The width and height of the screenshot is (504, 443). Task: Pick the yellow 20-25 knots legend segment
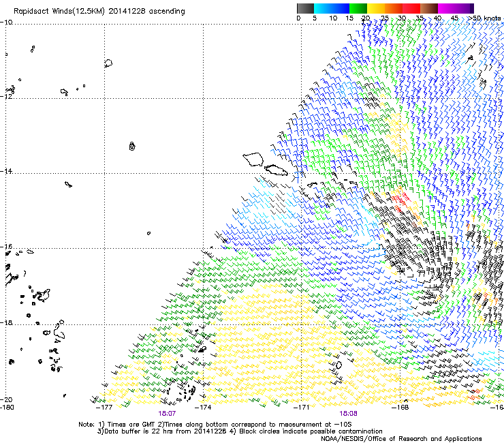pyautogui.click(x=376, y=8)
